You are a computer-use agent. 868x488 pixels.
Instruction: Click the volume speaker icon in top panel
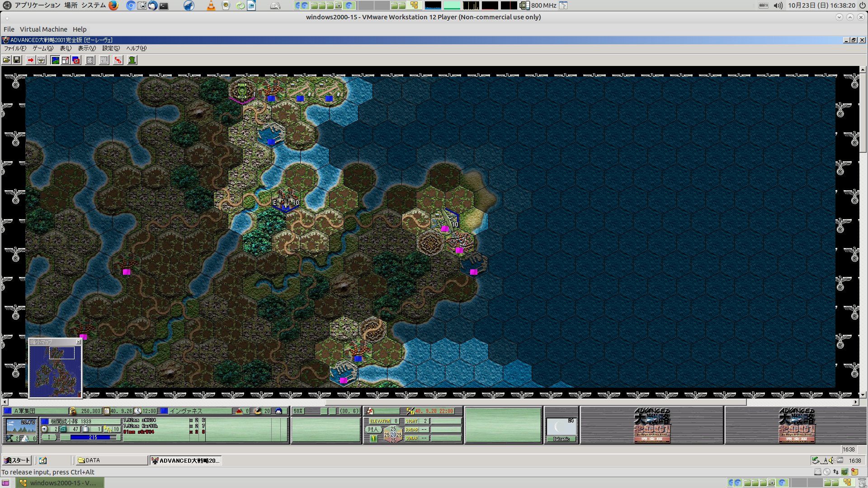[x=778, y=5]
